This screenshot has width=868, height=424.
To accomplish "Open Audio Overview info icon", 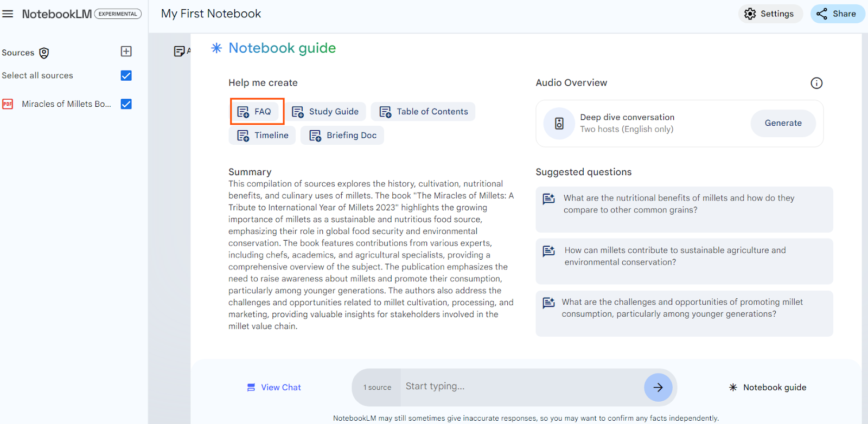I will tap(816, 83).
